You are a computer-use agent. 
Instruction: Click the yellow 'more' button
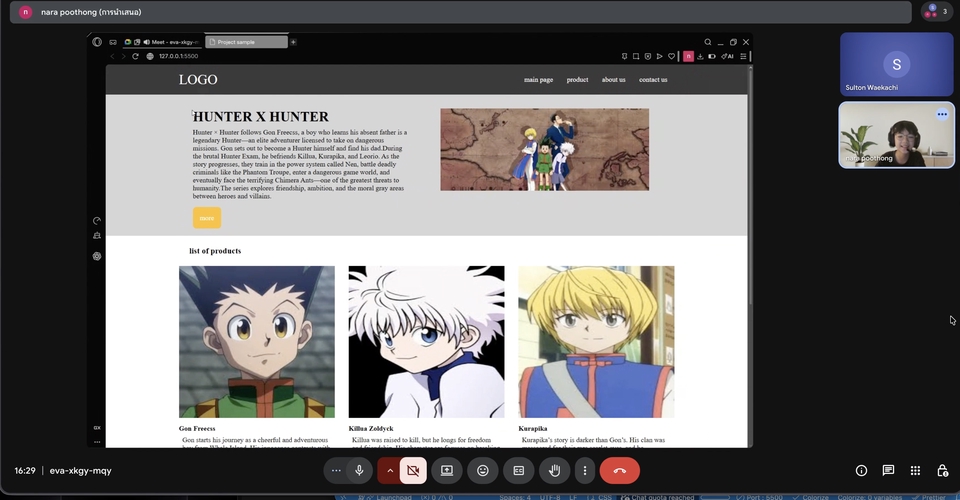click(207, 218)
